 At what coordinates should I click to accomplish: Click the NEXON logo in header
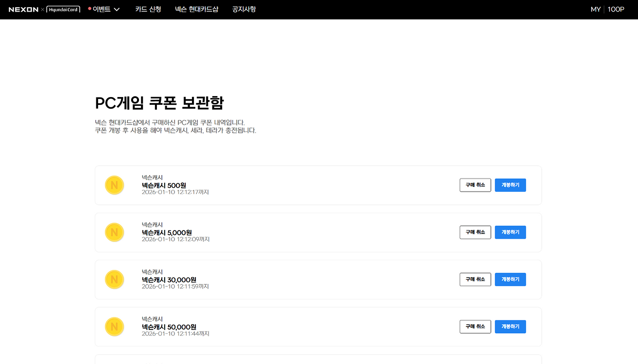[x=23, y=10]
